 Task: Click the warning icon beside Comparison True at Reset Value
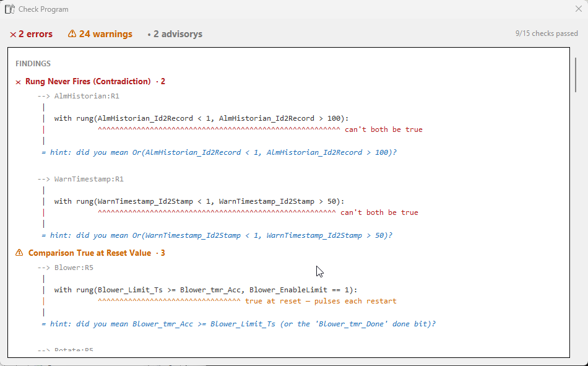click(19, 253)
